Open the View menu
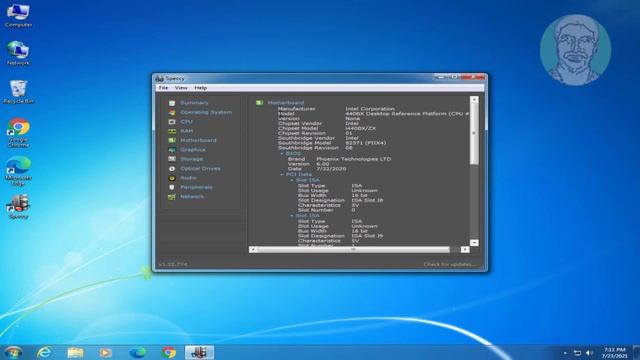Image resolution: width=640 pixels, height=360 pixels. (181, 88)
